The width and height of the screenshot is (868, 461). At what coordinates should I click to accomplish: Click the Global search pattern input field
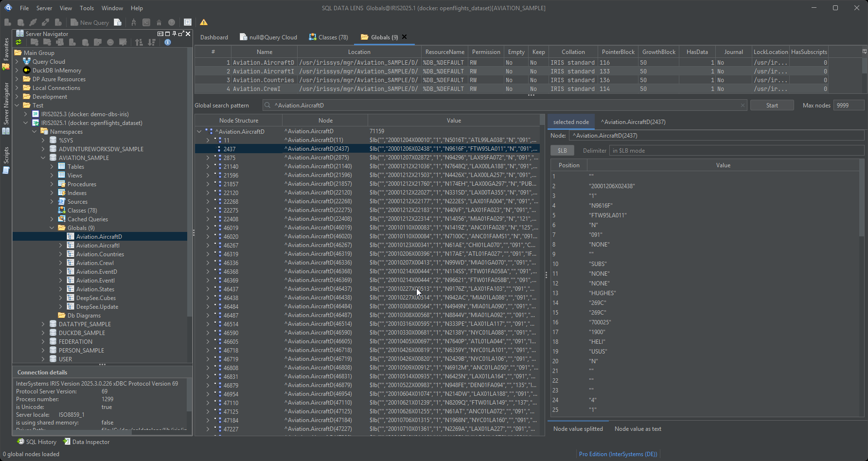tap(505, 105)
